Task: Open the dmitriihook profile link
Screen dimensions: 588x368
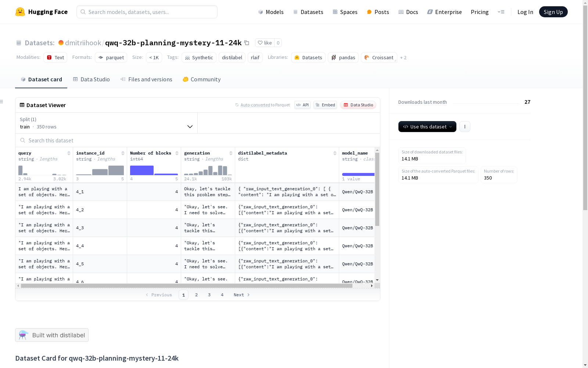Action: [x=83, y=43]
